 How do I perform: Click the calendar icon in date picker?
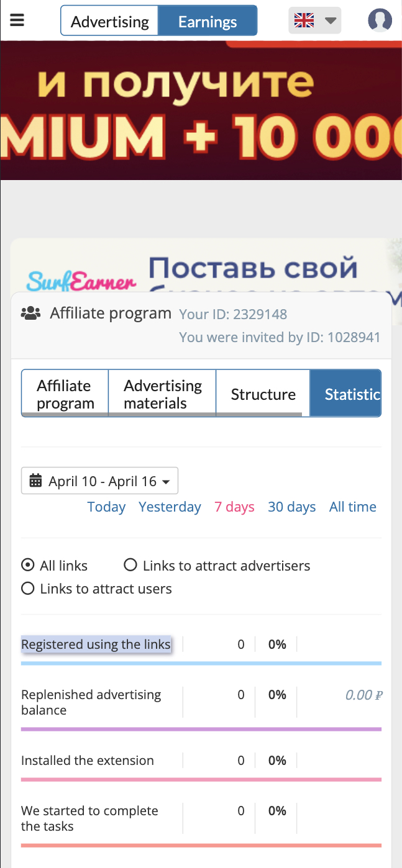35,481
